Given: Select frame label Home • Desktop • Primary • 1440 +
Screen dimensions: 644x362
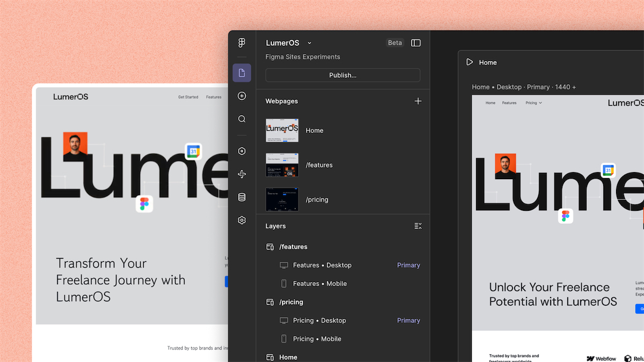Looking at the screenshot, I should (x=524, y=87).
